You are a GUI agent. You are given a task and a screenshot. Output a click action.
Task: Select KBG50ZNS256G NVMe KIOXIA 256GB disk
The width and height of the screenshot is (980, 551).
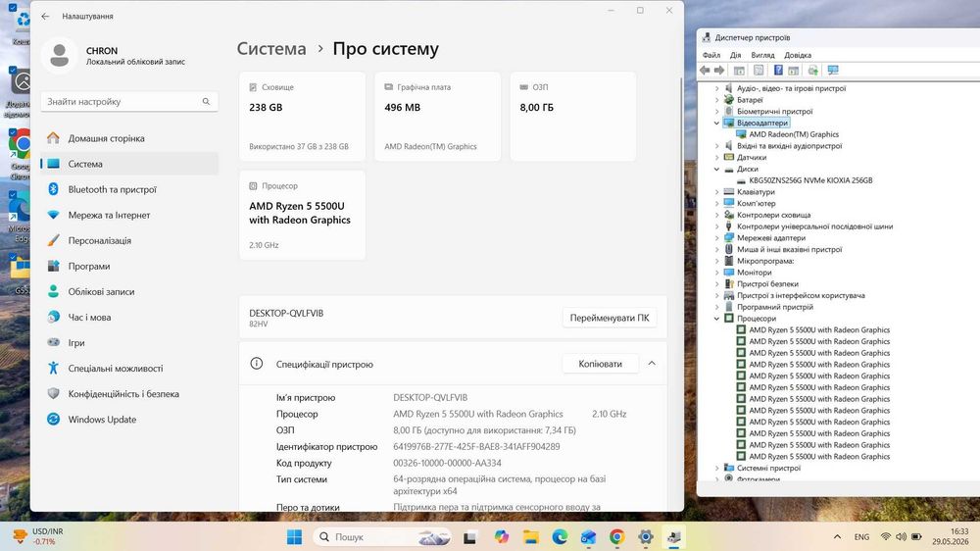[810, 180]
